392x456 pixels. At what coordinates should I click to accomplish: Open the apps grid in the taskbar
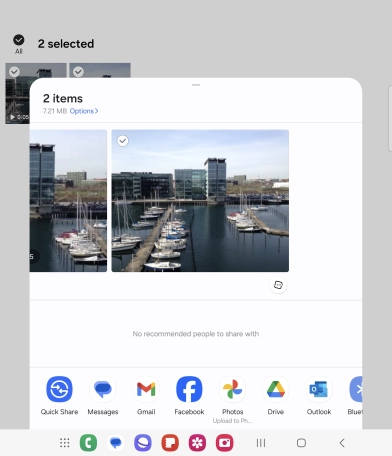click(x=65, y=443)
